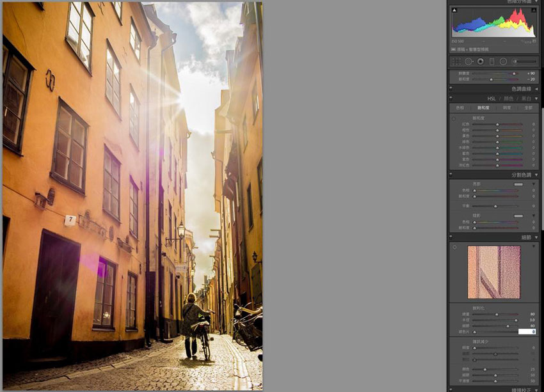Select the Radial Filter tool
The image size is (544, 392).
(503, 61)
